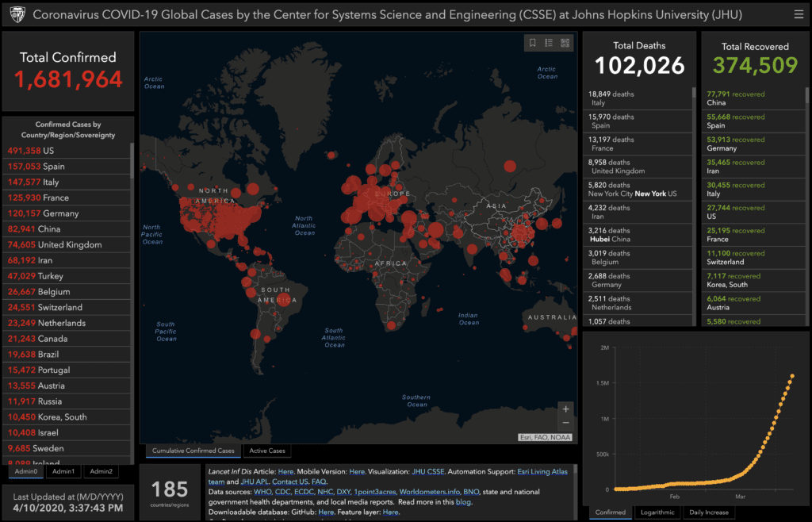The image size is (812, 522).
Task: Select the Admin2 tab
Action: pos(101,471)
